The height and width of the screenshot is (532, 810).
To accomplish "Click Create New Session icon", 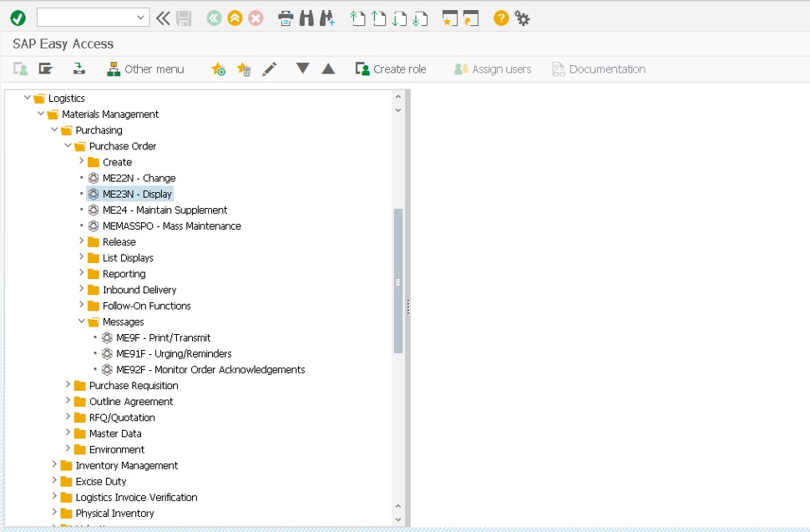I will 450,18.
